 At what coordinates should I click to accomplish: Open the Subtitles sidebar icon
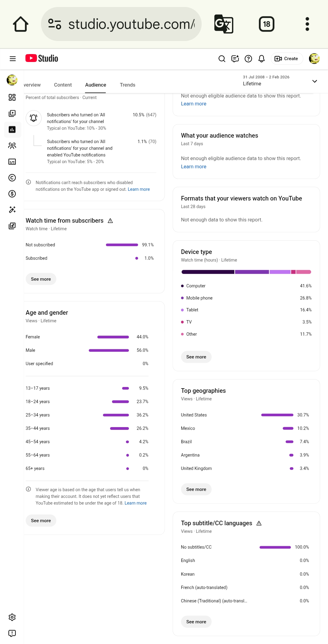coord(12,162)
